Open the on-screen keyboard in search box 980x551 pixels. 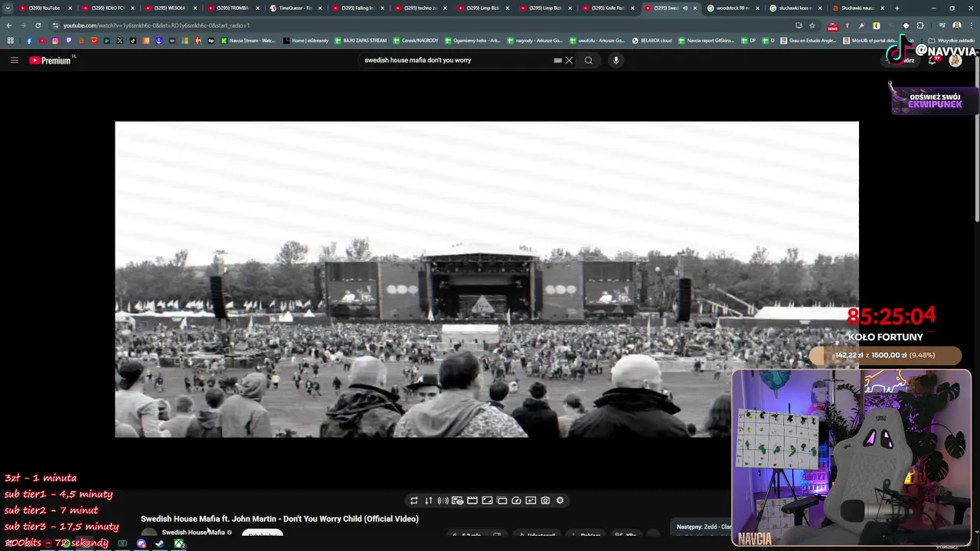(557, 60)
